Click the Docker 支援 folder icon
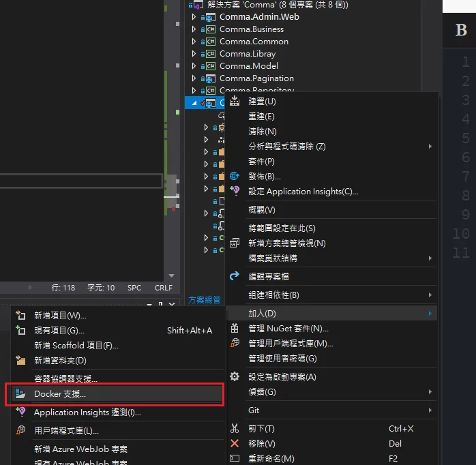476x465 pixels. click(20, 394)
